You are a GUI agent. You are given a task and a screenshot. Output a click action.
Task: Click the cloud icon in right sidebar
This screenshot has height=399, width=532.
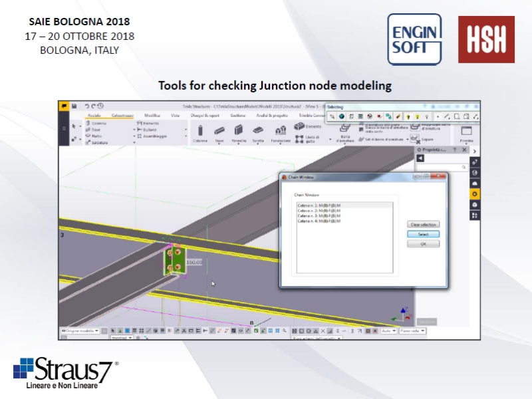pos(475,184)
